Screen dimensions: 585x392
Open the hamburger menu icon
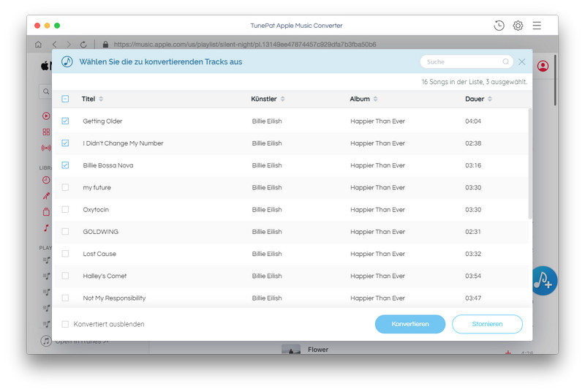[537, 26]
